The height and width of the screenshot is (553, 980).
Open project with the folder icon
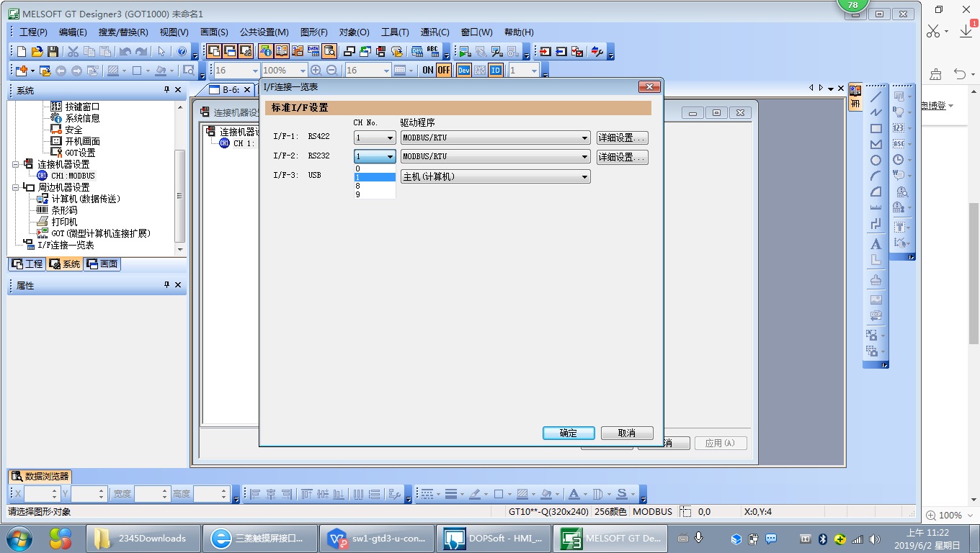[37, 52]
